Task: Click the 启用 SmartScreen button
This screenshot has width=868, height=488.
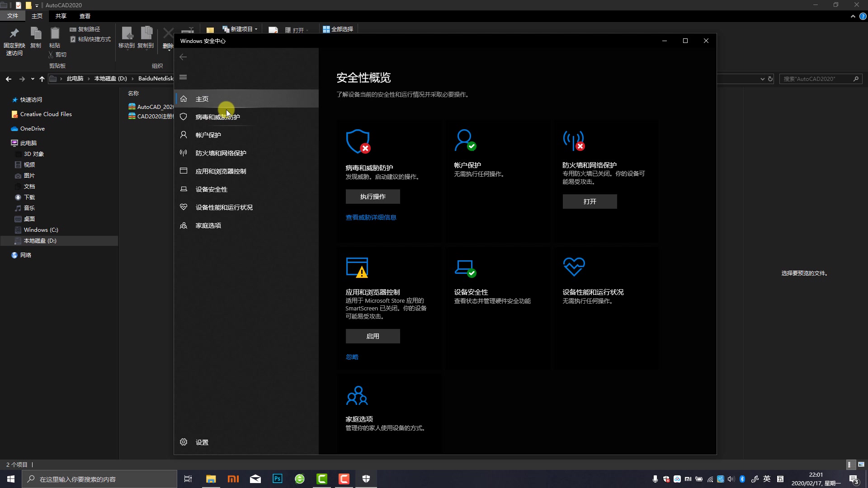Action: tap(373, 336)
